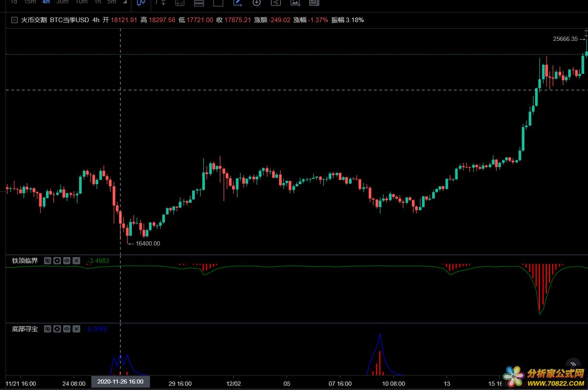Viewport: 588px width, 390px height.
Task: Collapse the main chart legend box icon
Action: 15,20
